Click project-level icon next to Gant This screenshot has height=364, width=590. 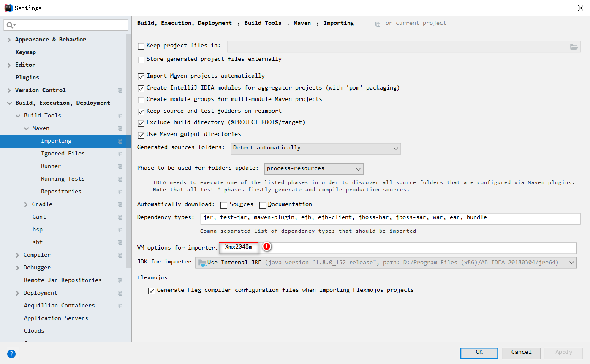pyautogui.click(x=120, y=217)
